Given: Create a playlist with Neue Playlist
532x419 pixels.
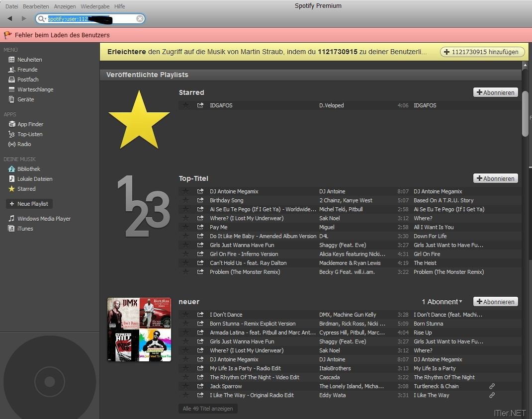Looking at the screenshot, I should click(x=29, y=204).
